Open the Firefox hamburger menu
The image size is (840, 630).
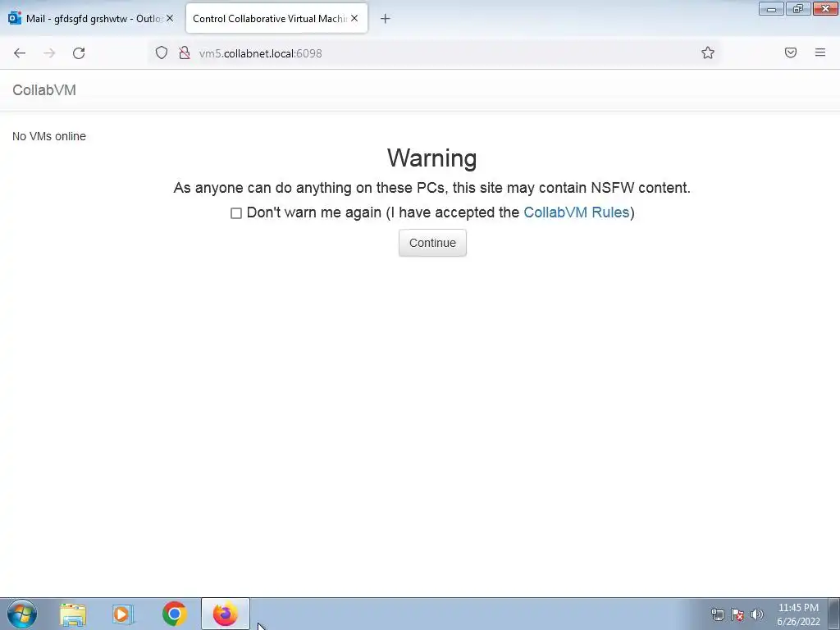click(x=820, y=52)
